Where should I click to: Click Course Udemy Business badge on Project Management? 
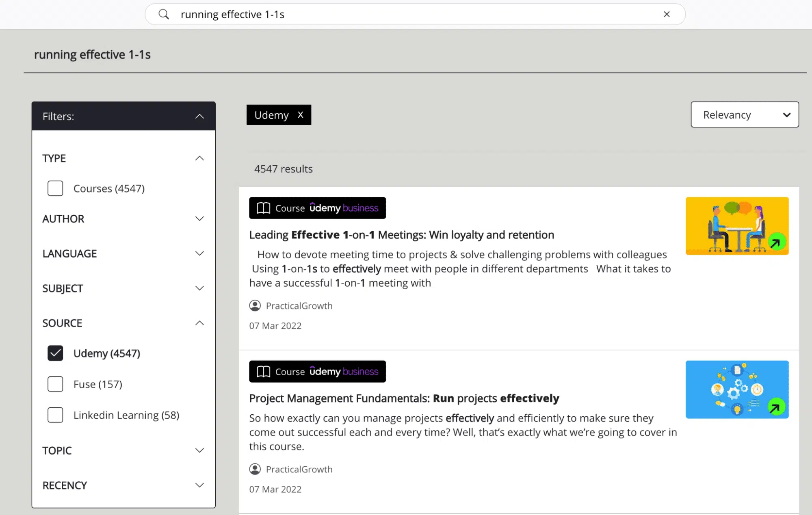pos(318,372)
